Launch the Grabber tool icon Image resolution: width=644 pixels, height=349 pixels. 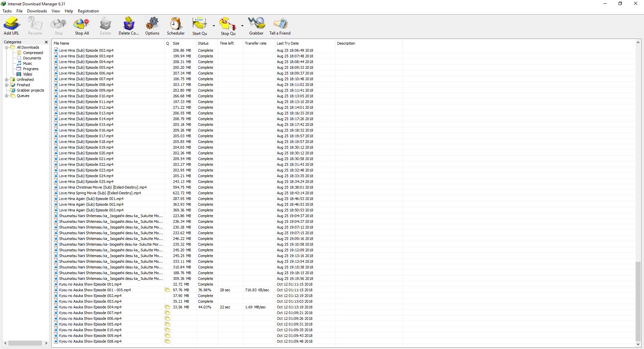pos(256,24)
